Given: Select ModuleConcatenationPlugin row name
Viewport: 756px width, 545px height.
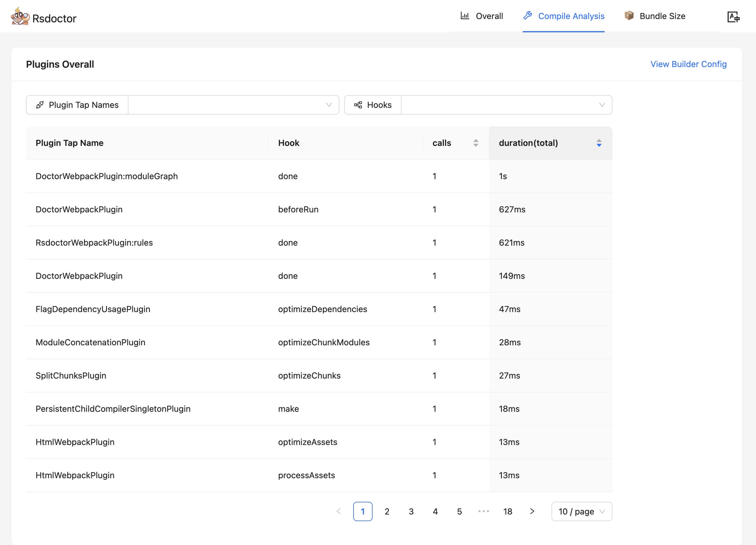Looking at the screenshot, I should (90, 342).
